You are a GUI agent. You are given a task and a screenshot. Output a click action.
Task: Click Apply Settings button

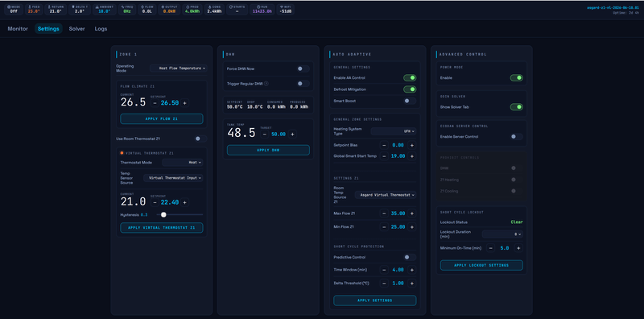coord(375,300)
